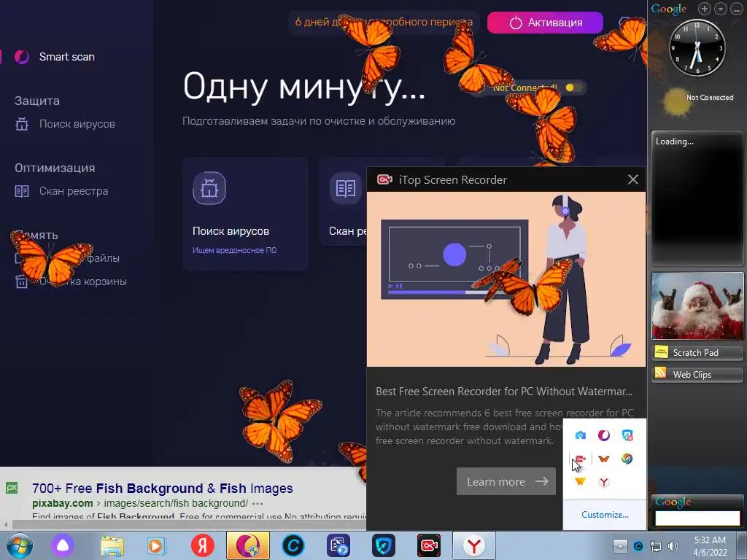The image size is (747, 560).
Task: Click the virus bug icon beside Поиск вирусов in the sidebar
Action: [22, 124]
